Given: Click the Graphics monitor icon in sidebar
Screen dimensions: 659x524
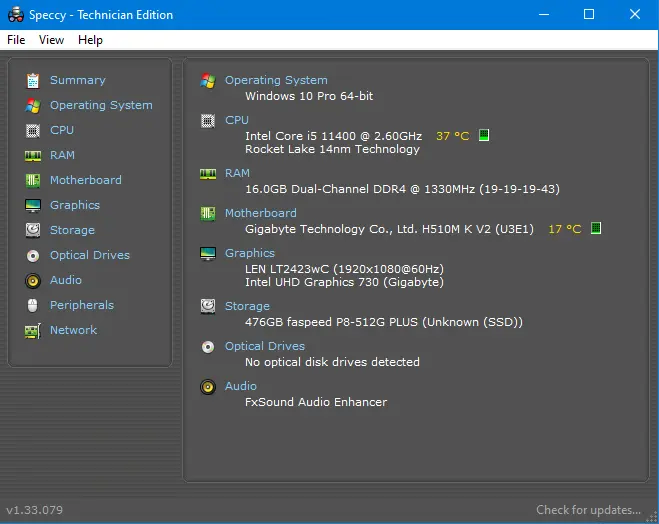Looking at the screenshot, I should [33, 205].
